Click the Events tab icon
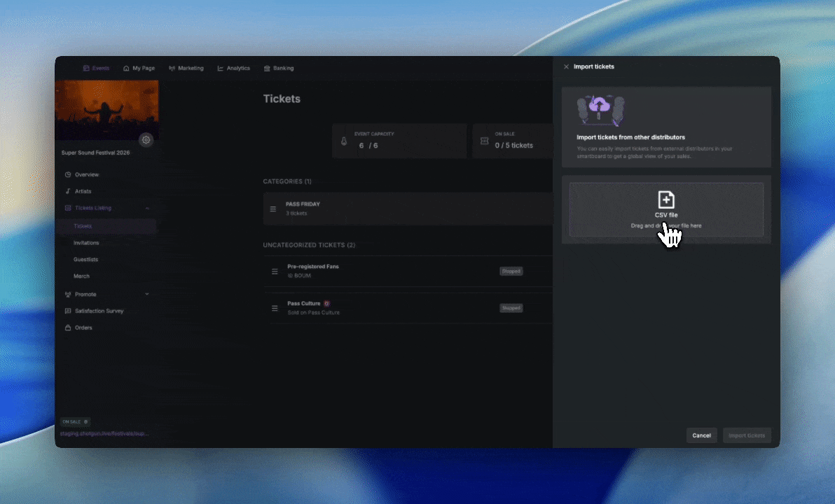 point(86,68)
